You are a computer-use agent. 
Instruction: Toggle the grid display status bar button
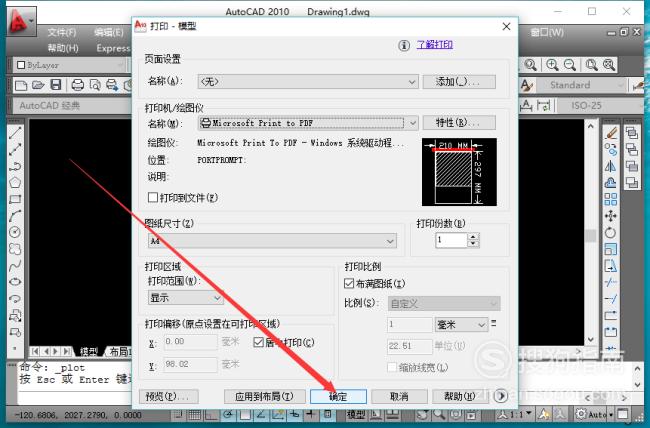pyautogui.click(x=194, y=414)
